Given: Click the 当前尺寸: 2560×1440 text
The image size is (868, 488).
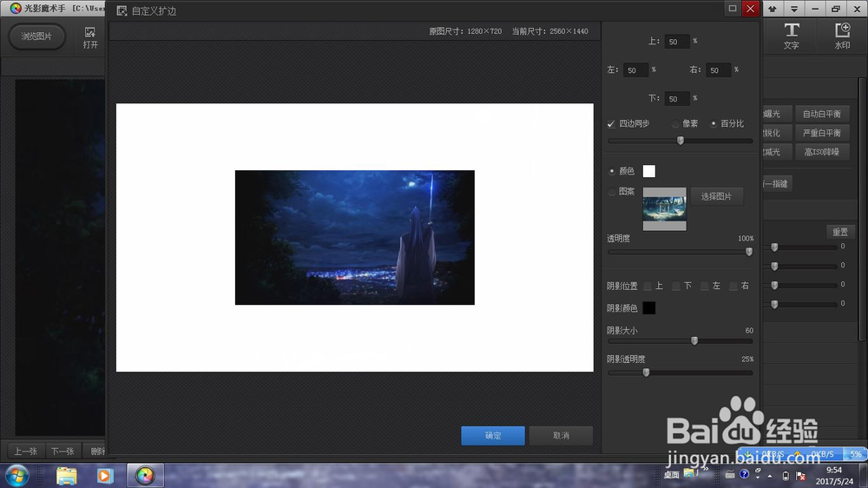Looking at the screenshot, I should (549, 31).
